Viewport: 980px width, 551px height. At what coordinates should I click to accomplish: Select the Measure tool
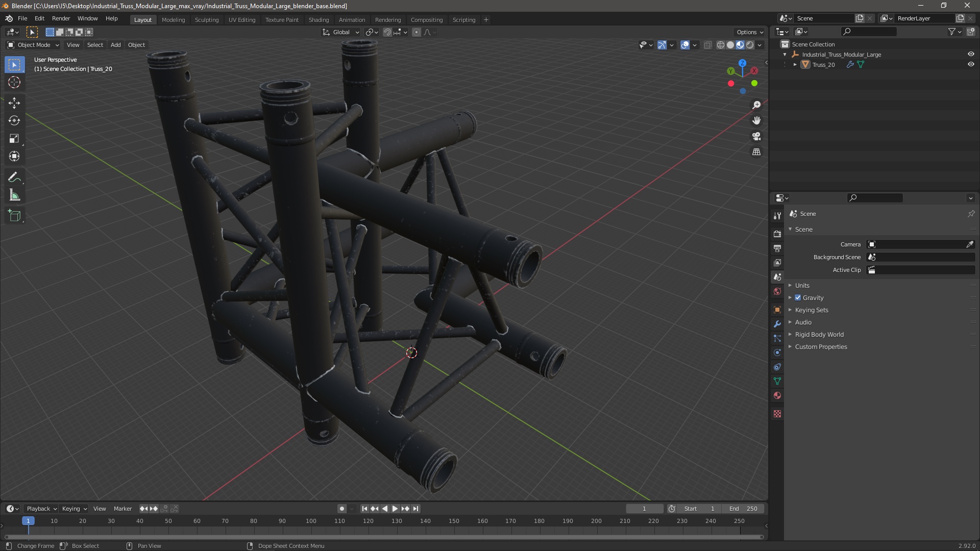click(x=14, y=195)
